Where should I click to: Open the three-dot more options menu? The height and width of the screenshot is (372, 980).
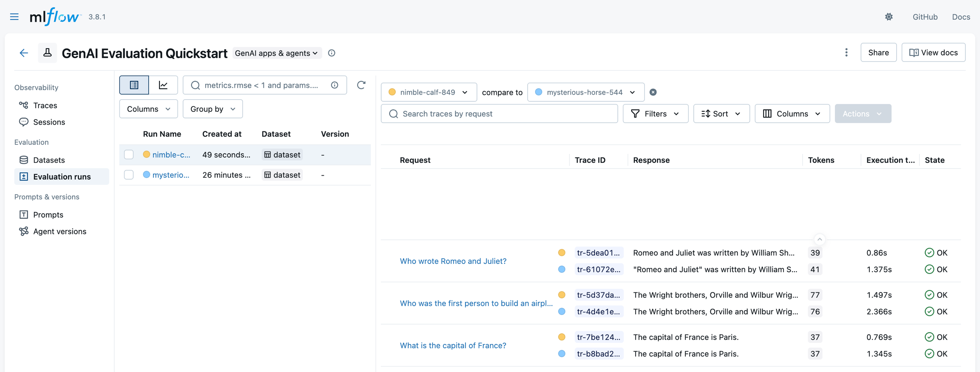[846, 53]
